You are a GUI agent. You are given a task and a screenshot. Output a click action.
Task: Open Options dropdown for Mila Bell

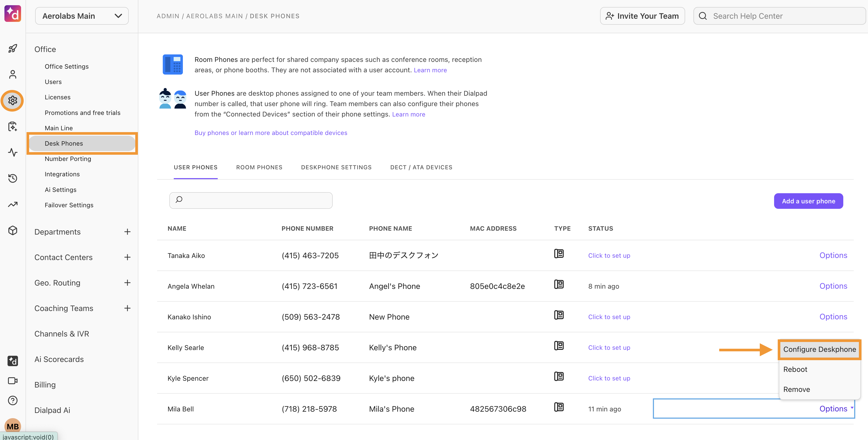(836, 409)
